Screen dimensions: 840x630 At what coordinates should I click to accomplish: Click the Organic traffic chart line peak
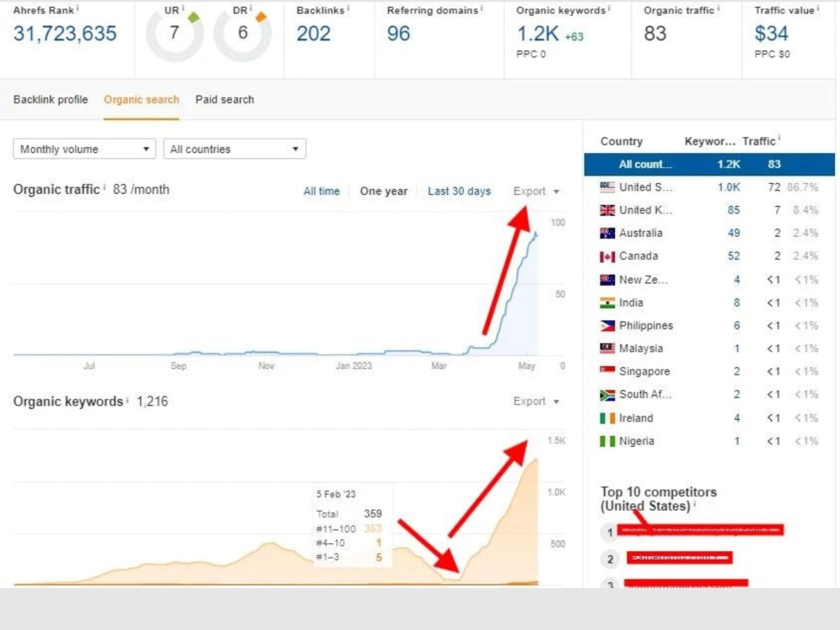pos(535,234)
